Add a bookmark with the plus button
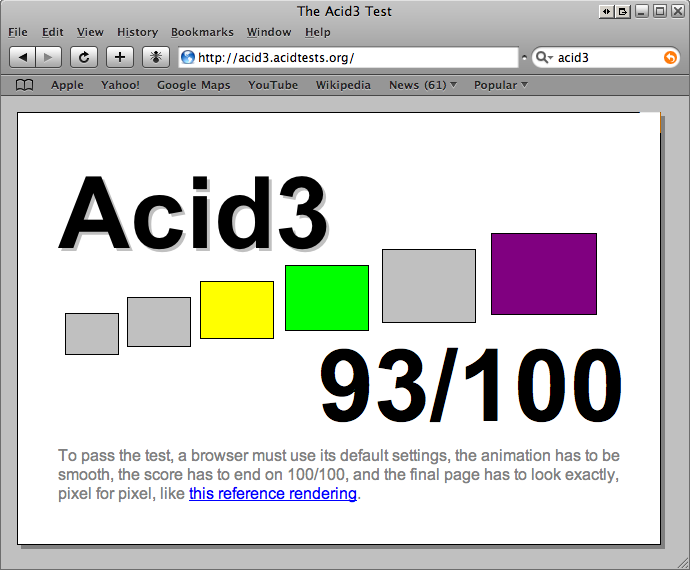 click(x=120, y=57)
